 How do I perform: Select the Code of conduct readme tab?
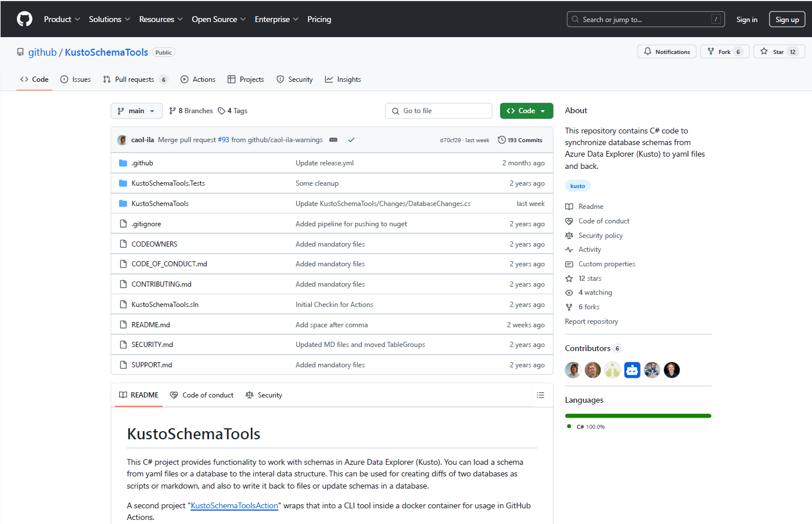tap(202, 395)
